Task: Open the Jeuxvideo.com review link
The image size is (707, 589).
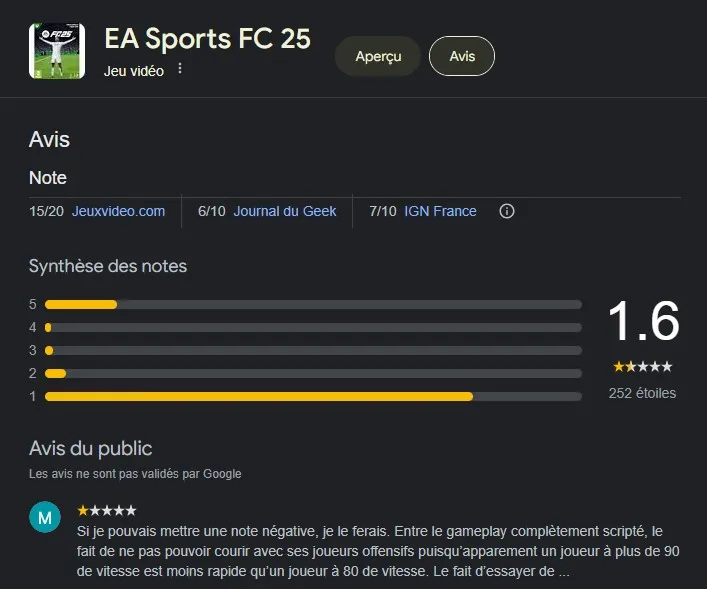Action: [x=118, y=211]
